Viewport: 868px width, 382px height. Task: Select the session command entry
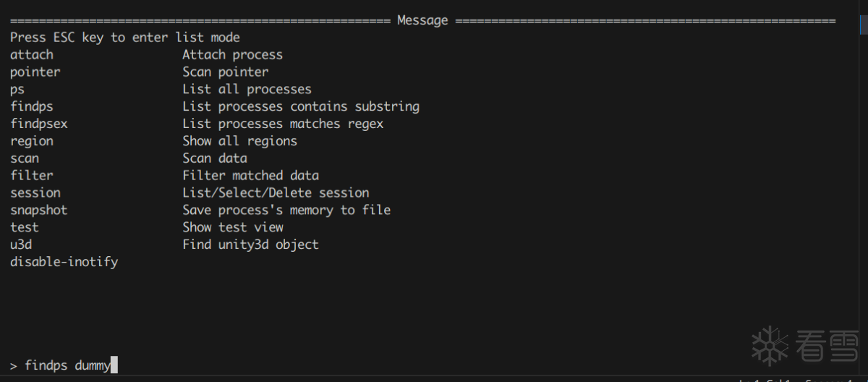tap(35, 192)
